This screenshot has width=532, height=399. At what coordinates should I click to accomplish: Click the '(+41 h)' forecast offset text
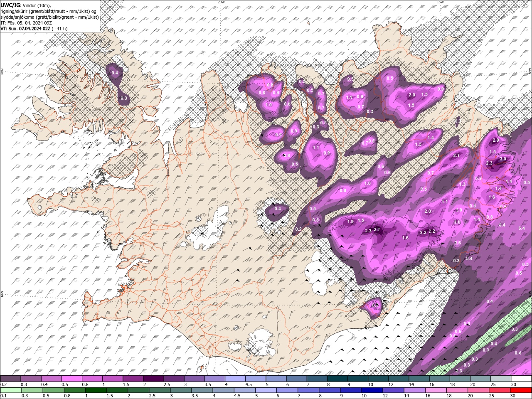click(x=60, y=29)
